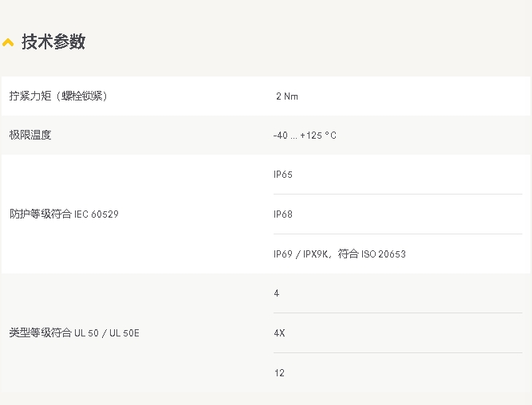Select the 类型等级符合 text in the row label
This screenshot has width=532, height=405.
pos(40,332)
